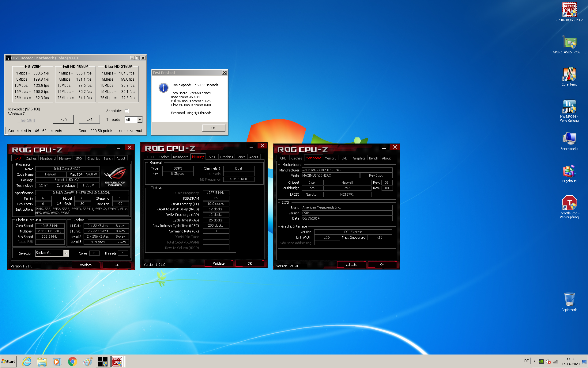The width and height of the screenshot is (588, 368).
Task: Click Validate in the Mainboard window
Action: 351,265
